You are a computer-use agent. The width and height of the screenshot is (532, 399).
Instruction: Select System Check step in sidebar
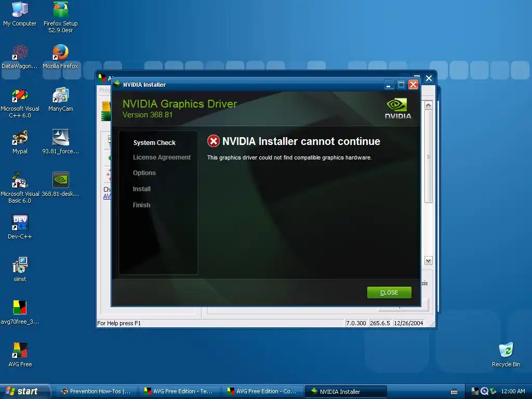[154, 143]
